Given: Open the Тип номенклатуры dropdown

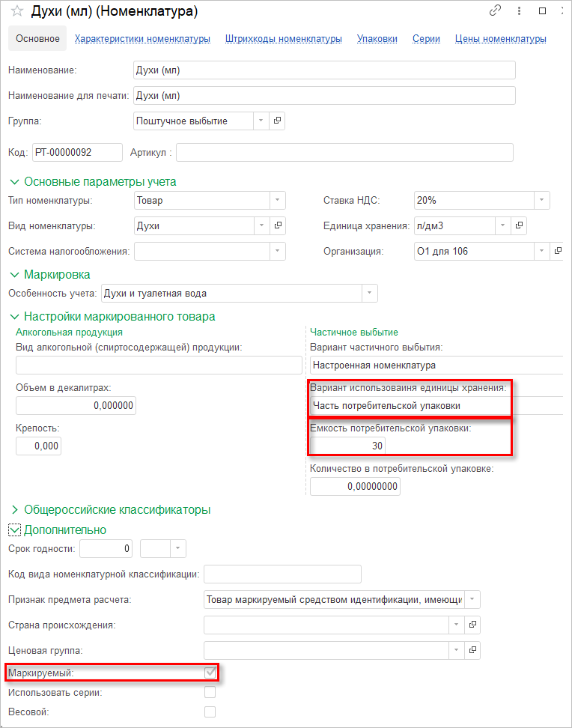Looking at the screenshot, I should pos(277,200).
